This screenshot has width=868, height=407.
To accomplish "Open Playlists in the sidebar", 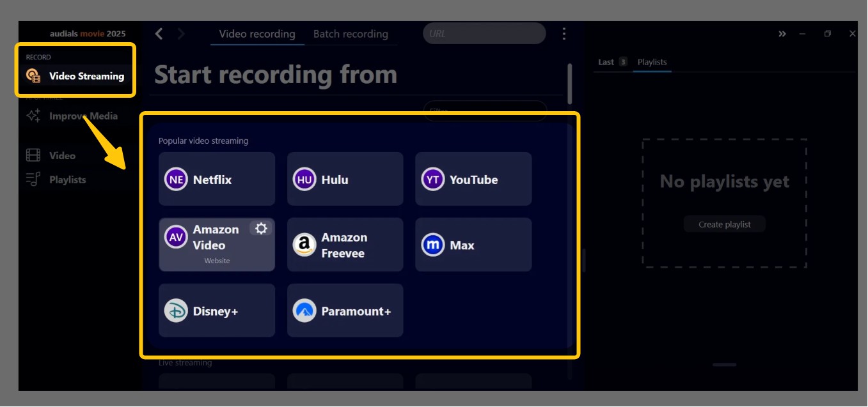I will [56, 180].
